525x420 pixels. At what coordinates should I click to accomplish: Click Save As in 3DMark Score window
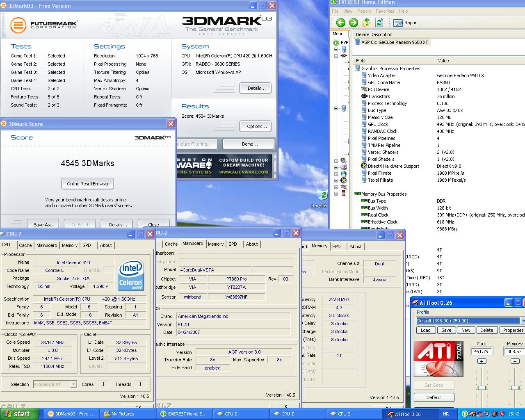click(44, 224)
